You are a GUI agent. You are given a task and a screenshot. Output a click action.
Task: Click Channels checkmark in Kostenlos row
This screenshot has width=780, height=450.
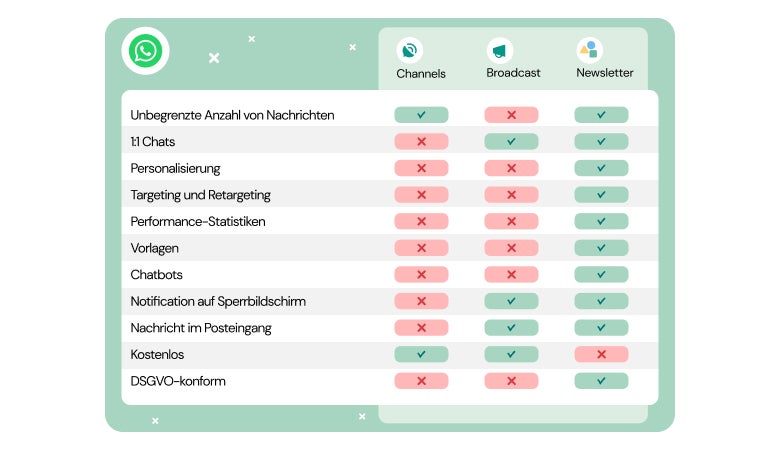(421, 354)
